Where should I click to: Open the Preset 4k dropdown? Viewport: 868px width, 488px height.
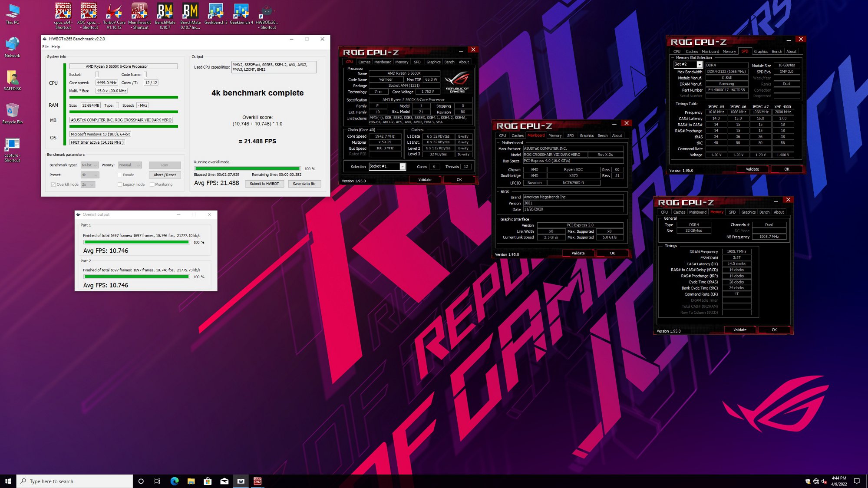[x=90, y=175]
